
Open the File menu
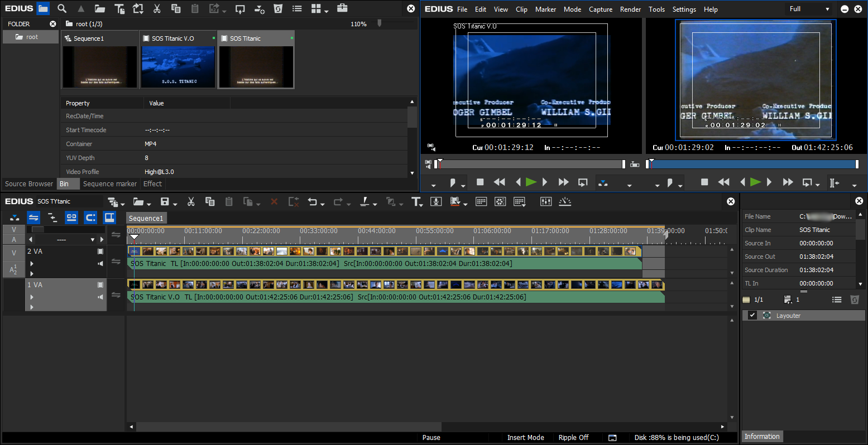click(x=462, y=9)
